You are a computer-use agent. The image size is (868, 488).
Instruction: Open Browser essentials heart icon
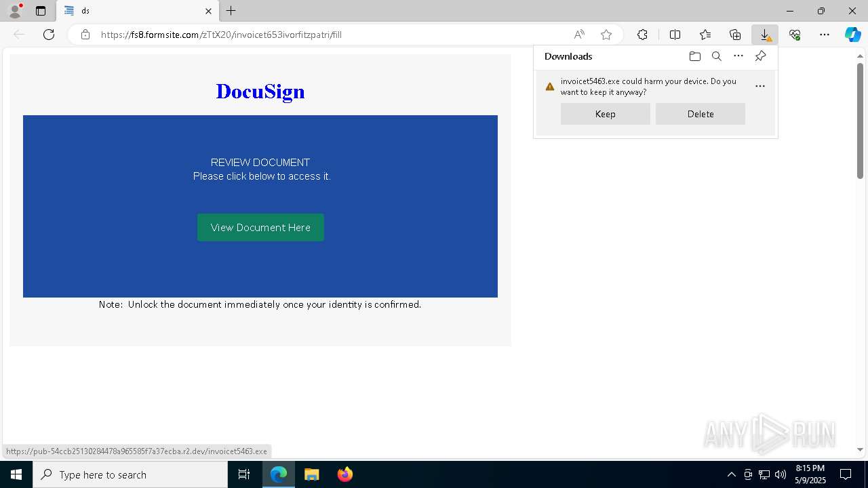point(795,35)
